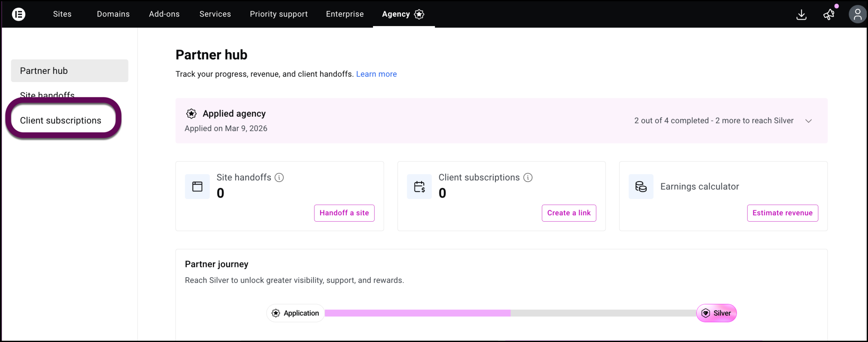Open the Site handoffs info tooltip icon
This screenshot has height=342, width=868.
279,178
